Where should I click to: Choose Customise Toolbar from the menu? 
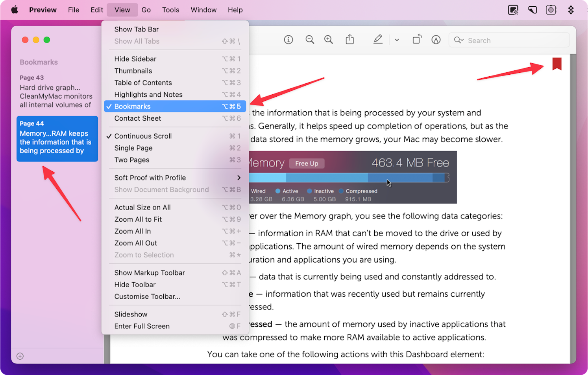(148, 296)
